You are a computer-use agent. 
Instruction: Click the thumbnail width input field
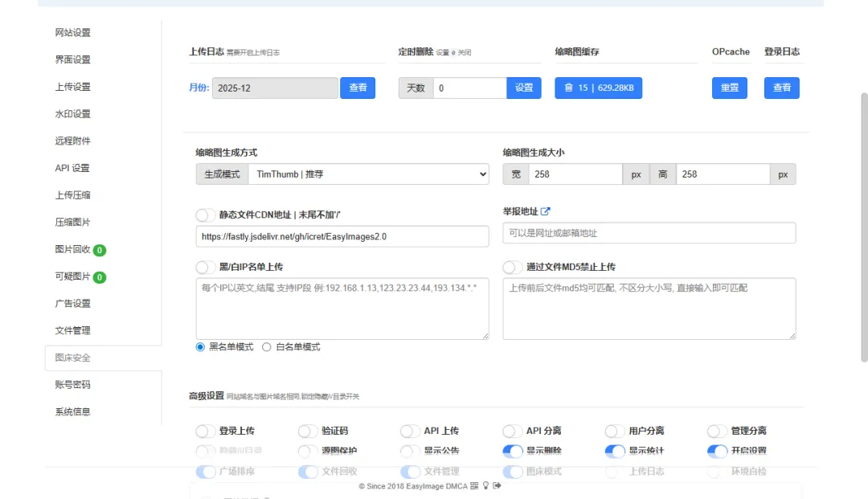coord(574,174)
